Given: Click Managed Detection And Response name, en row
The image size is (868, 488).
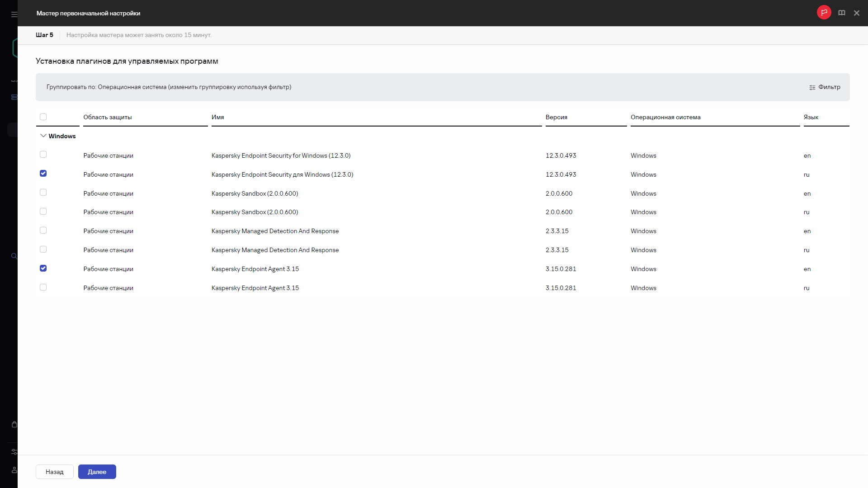Looking at the screenshot, I should tap(275, 231).
